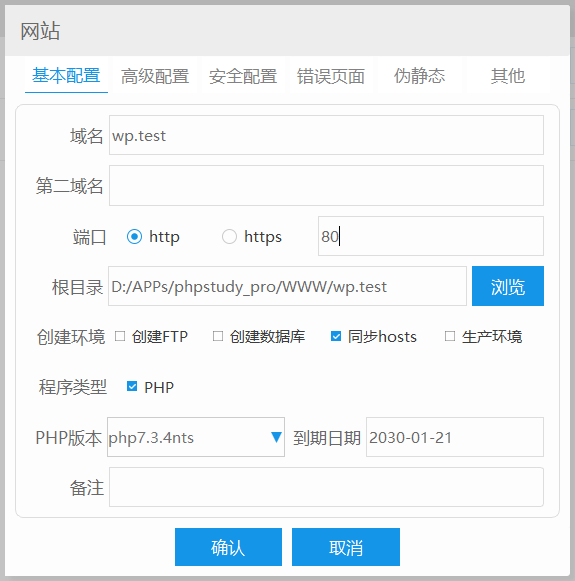Expand the PHP版本 dropdown arrow
The image size is (575, 581).
pyautogui.click(x=276, y=437)
